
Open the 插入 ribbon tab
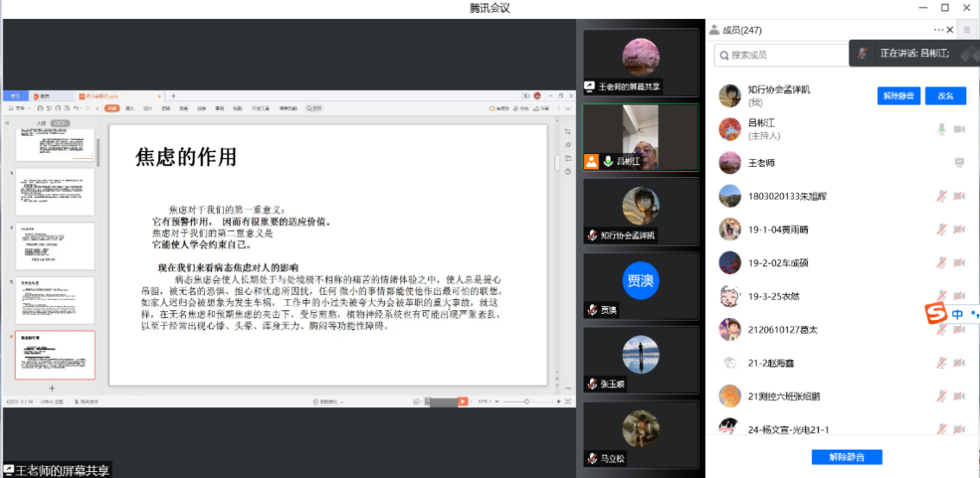click(130, 108)
